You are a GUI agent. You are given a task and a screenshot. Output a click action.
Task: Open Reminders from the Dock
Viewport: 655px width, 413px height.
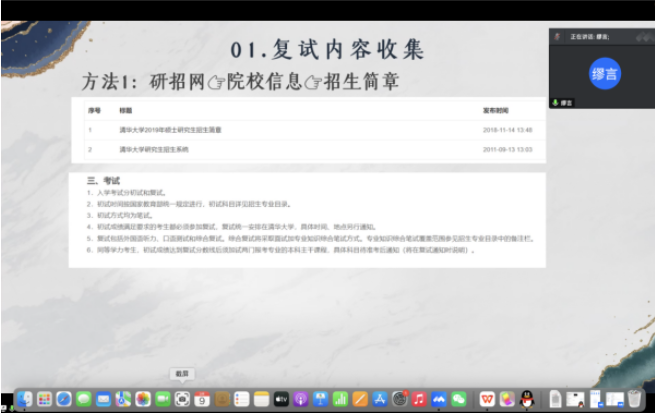click(x=241, y=399)
